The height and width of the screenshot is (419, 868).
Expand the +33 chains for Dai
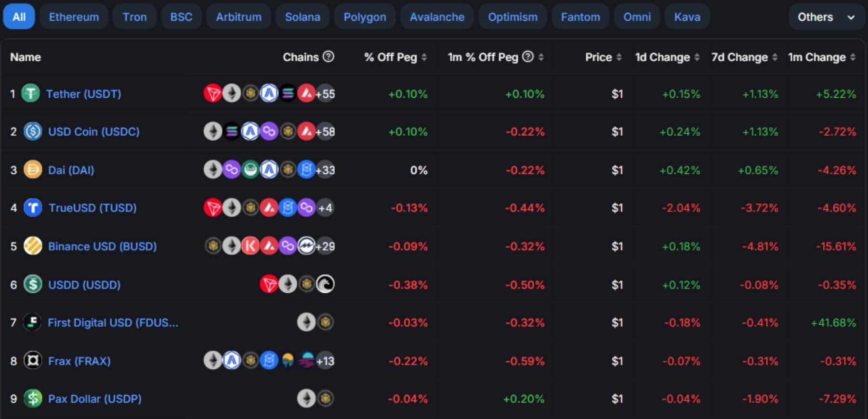(x=324, y=170)
